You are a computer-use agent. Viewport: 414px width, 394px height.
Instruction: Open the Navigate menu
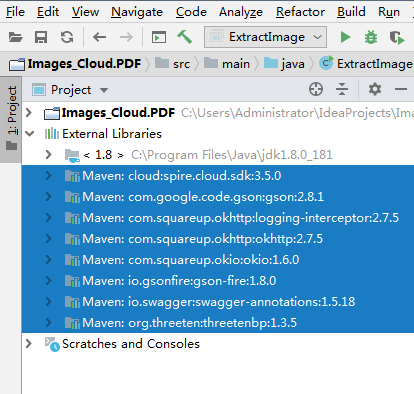137,12
